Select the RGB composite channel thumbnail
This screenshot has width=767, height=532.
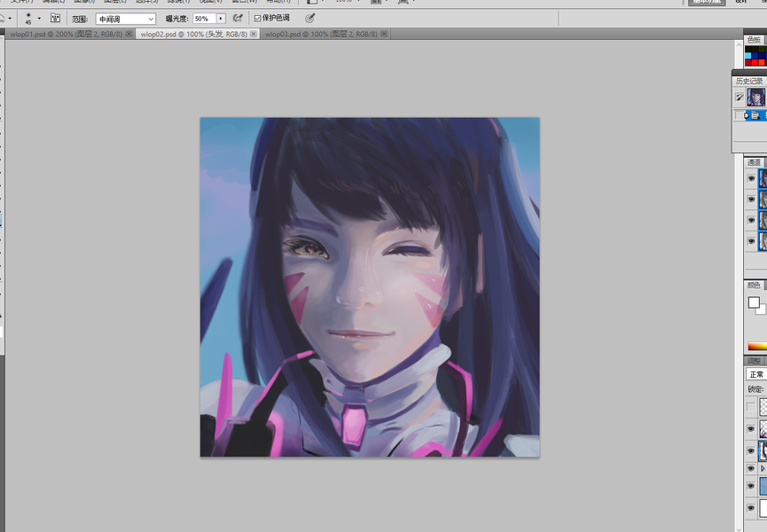[x=763, y=178]
